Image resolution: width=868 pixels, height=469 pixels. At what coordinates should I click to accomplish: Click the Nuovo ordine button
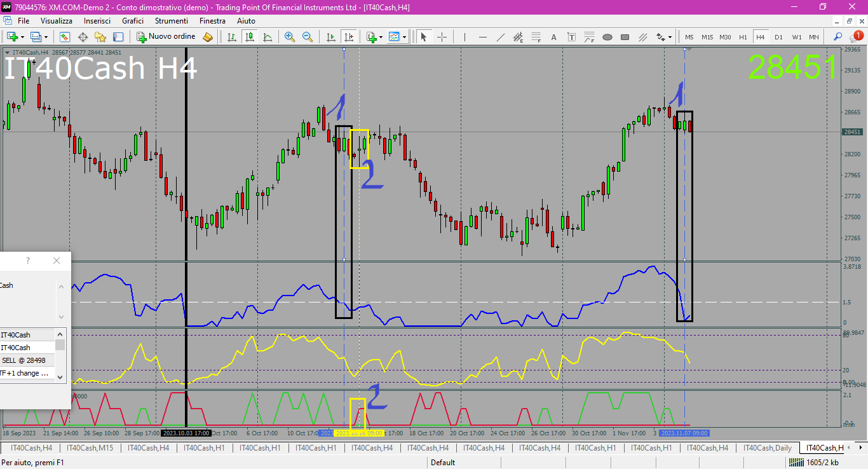click(x=166, y=37)
